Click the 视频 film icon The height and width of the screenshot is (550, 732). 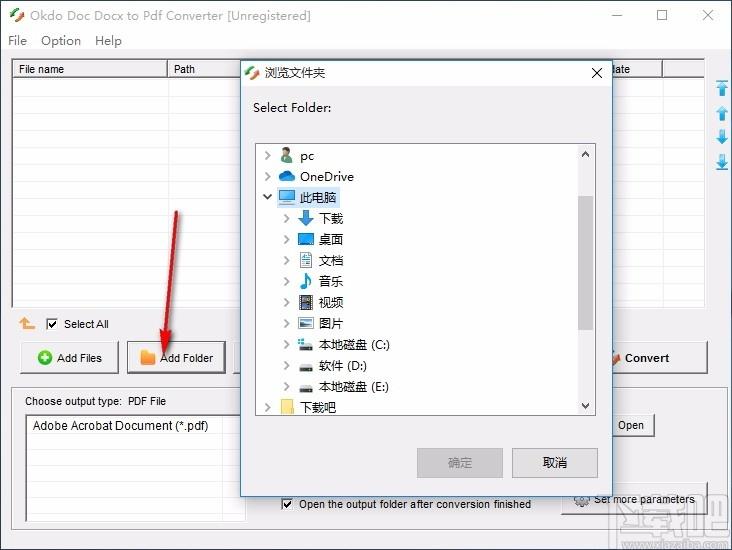306,302
